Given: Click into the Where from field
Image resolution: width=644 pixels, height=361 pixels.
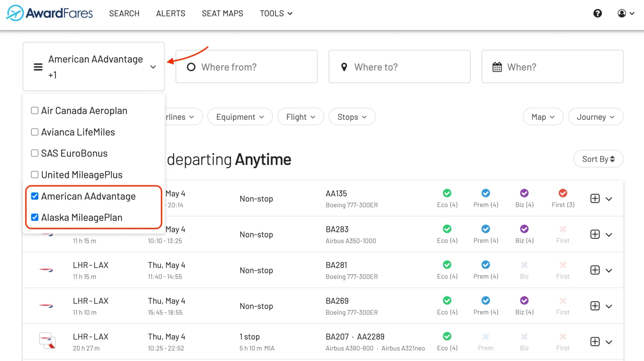Looking at the screenshot, I should [246, 67].
